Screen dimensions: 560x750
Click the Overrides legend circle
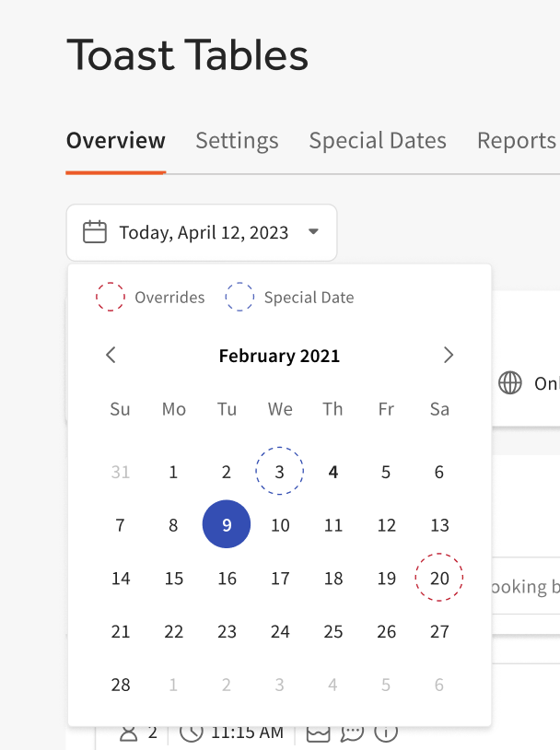coord(111,297)
